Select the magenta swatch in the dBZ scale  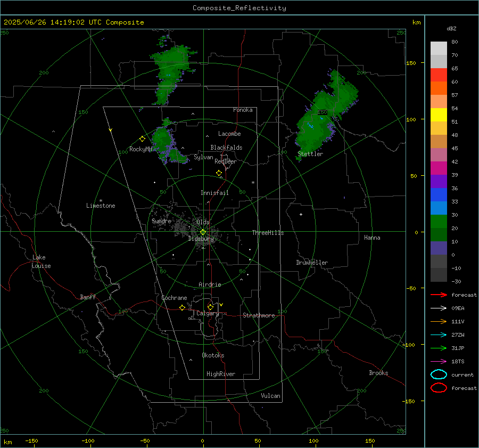(x=439, y=168)
